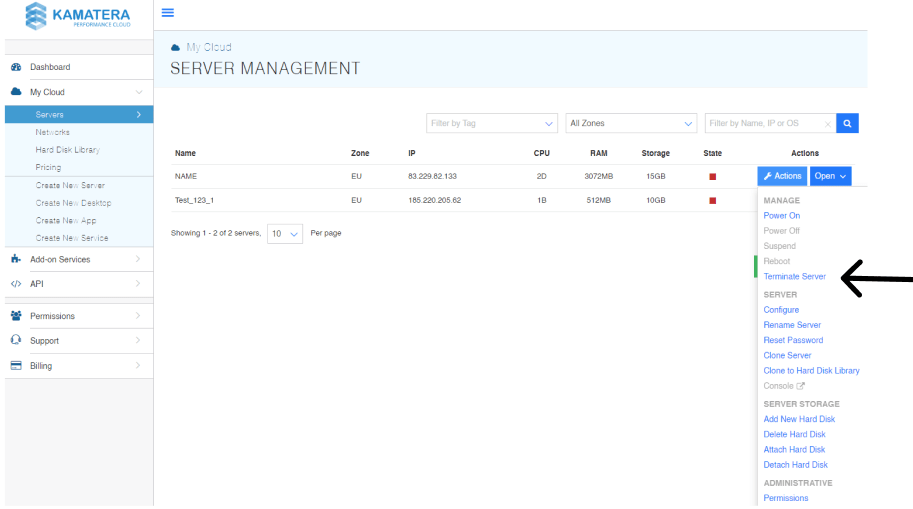Image resolution: width=913 pixels, height=509 pixels.
Task: Select Terminate Server from Actions menu
Action: pos(794,276)
